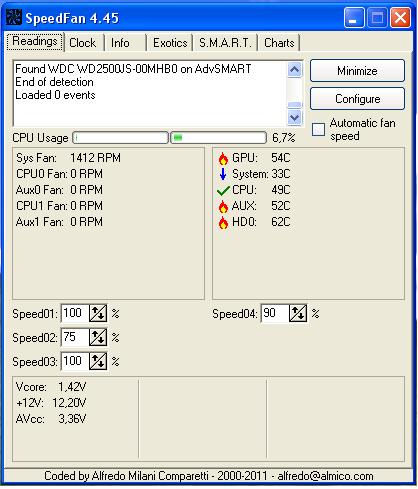This screenshot has height=489, width=418.
Task: Click the Speed03 value field
Action: click(75, 361)
